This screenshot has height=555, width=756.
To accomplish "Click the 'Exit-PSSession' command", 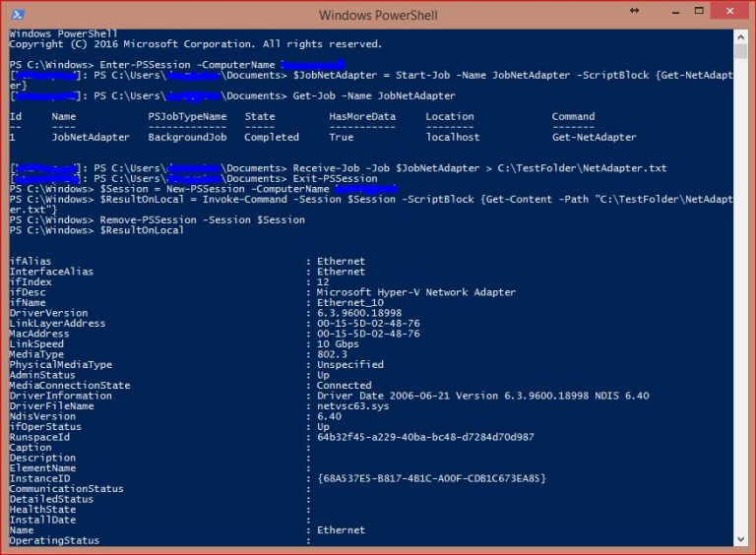I will pyautogui.click(x=335, y=179).
